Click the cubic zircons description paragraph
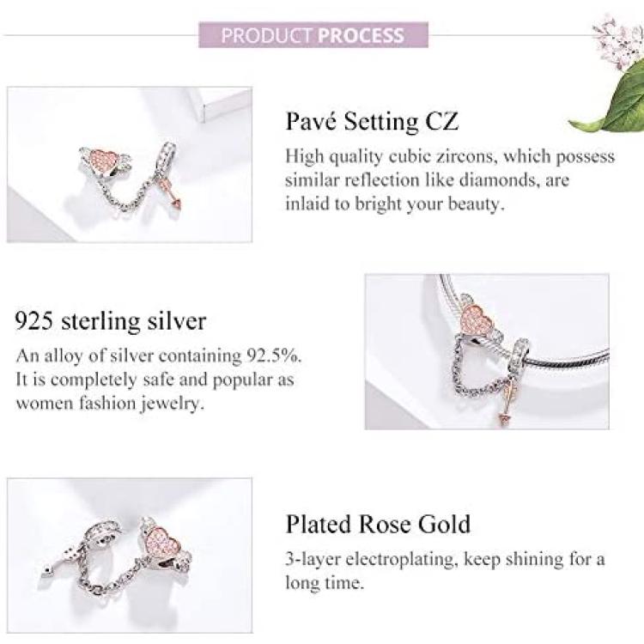The image size is (644, 644). (x=450, y=180)
